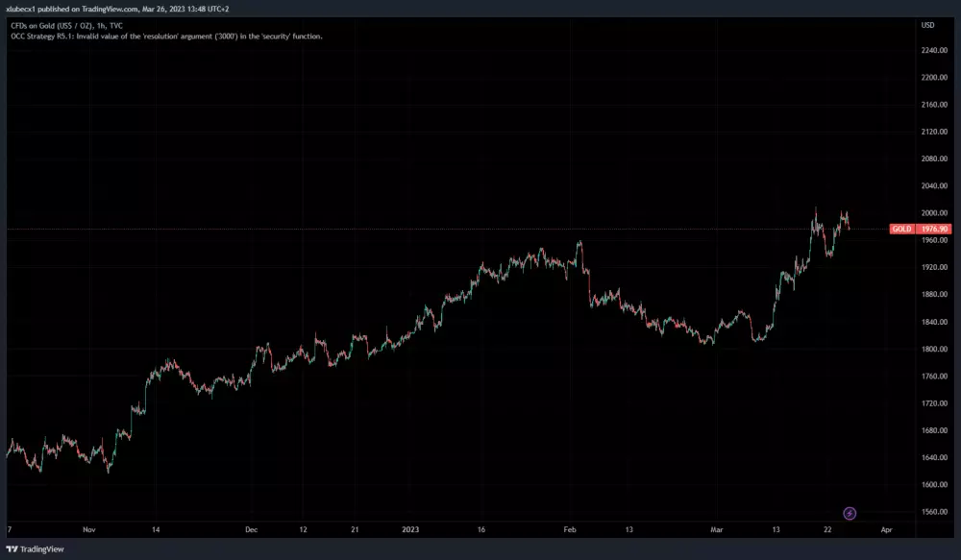Click the 1976.90 current price label

coord(934,230)
